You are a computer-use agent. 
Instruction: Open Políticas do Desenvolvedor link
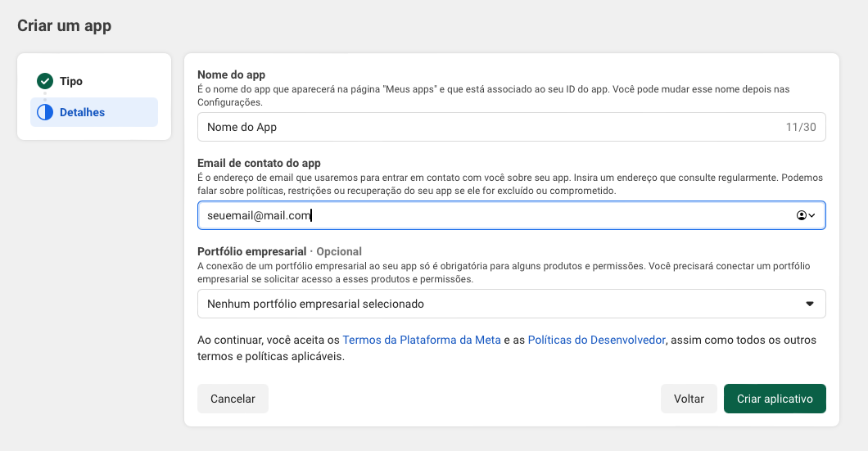point(596,340)
